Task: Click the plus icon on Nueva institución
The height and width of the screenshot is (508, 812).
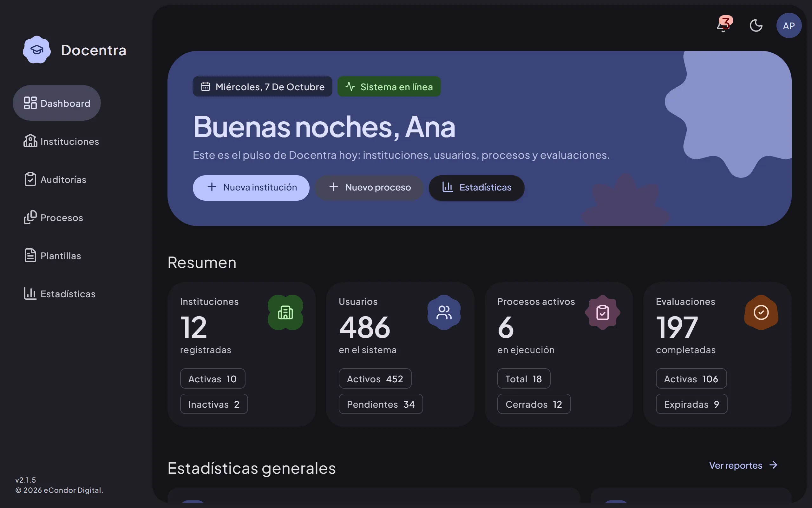Action: coord(212,187)
